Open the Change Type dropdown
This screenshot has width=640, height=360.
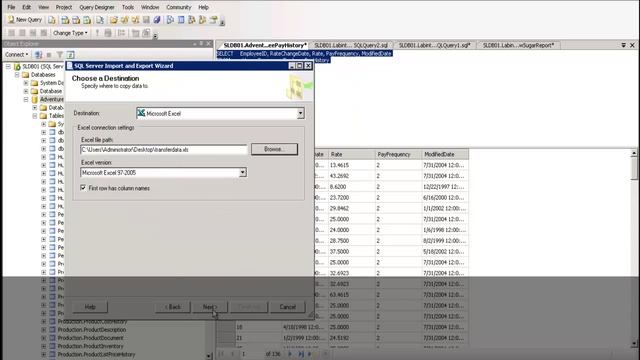70,33
